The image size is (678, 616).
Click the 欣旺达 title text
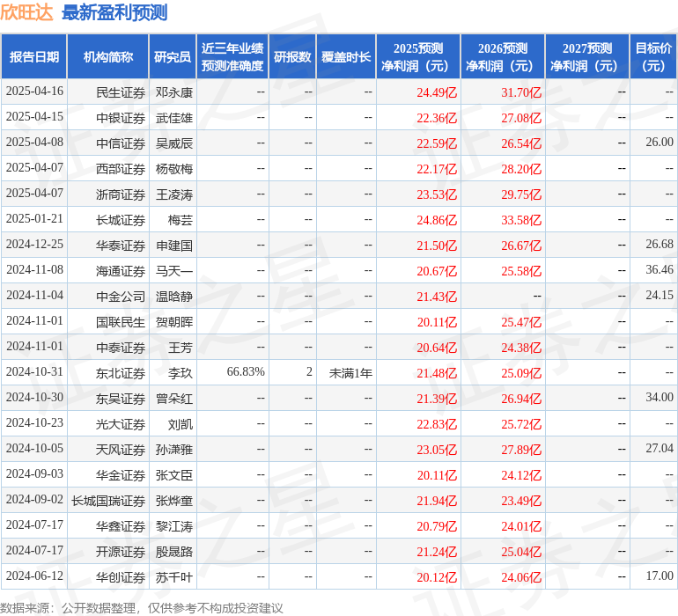click(26, 12)
